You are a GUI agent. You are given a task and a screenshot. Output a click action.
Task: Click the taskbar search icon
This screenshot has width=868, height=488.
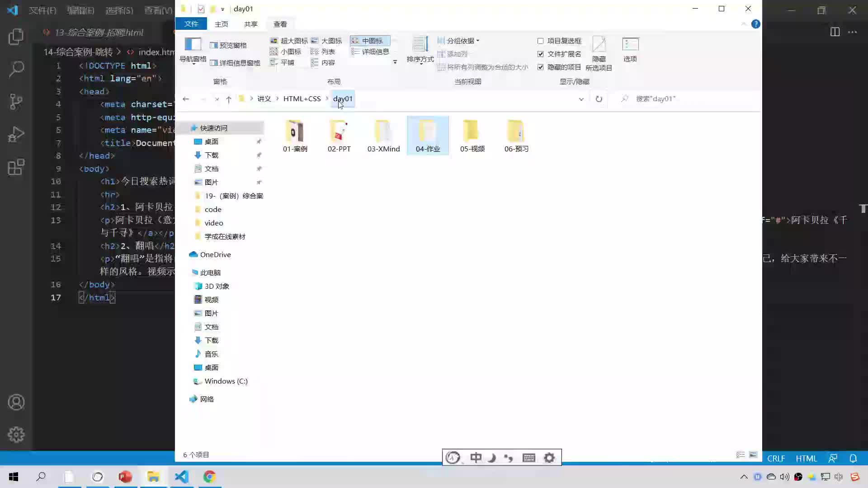pyautogui.click(x=41, y=477)
